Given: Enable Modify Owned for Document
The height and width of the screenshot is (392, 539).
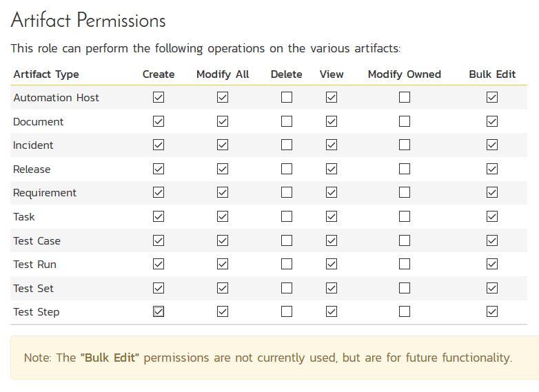Looking at the screenshot, I should 405,121.
